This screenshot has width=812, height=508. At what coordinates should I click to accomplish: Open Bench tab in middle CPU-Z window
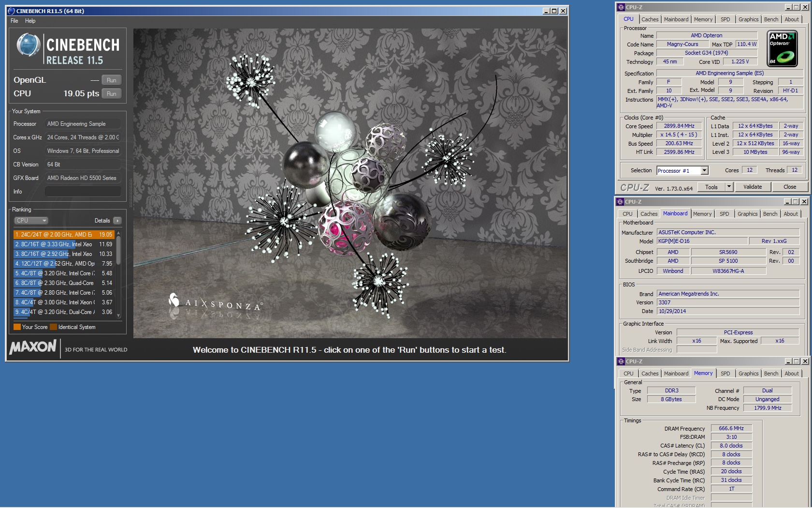click(x=770, y=214)
